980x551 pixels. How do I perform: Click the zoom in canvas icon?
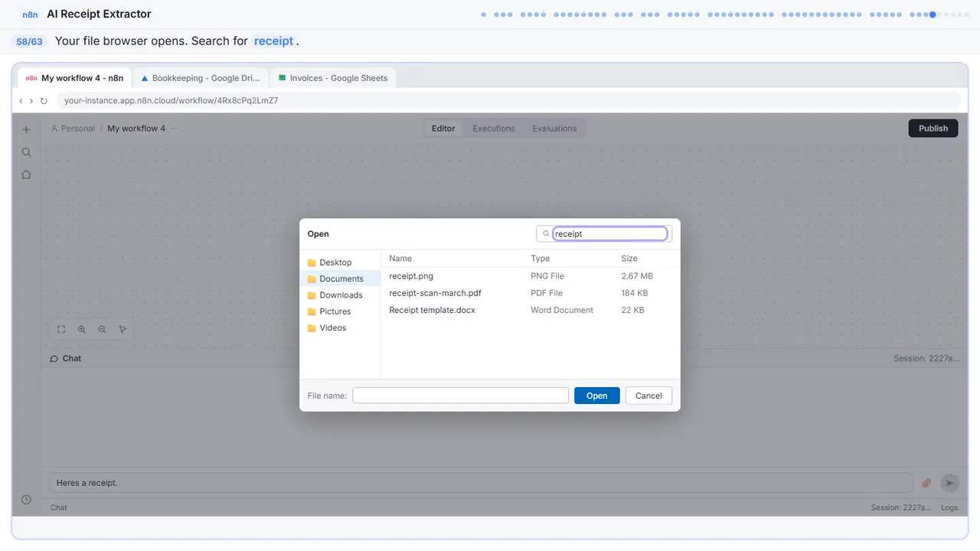[82, 329]
